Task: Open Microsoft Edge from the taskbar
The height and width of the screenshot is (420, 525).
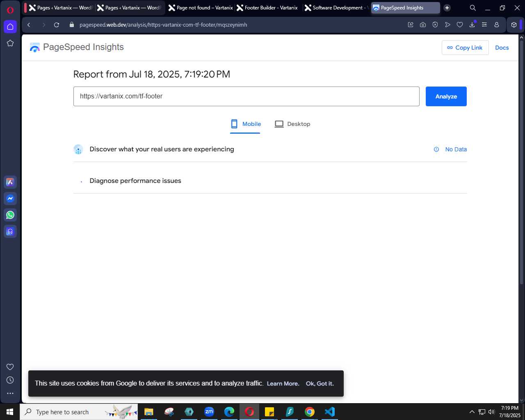Action: pos(229,412)
